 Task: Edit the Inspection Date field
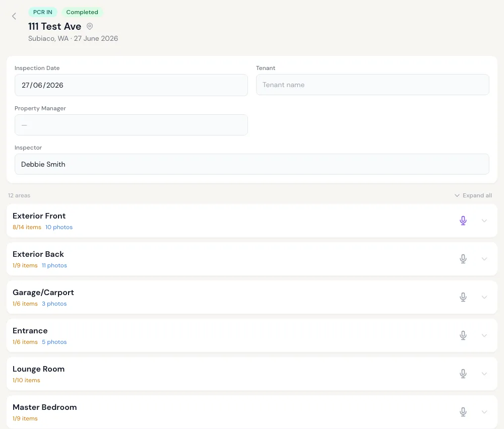coord(131,85)
